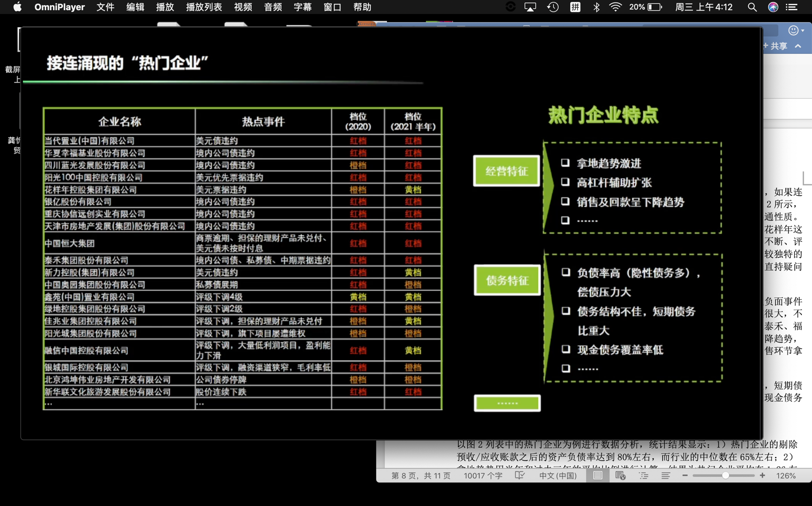Click the 融信中国控股有限公司 row name
Screen dimensions: 812x506
pyautogui.click(x=86, y=350)
